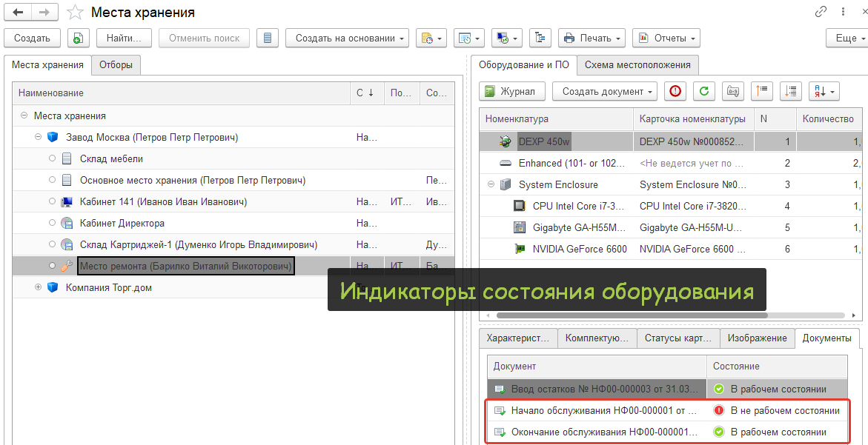This screenshot has height=445, width=868.
Task: Collapse the System Enclosure equipment node
Action: point(490,184)
